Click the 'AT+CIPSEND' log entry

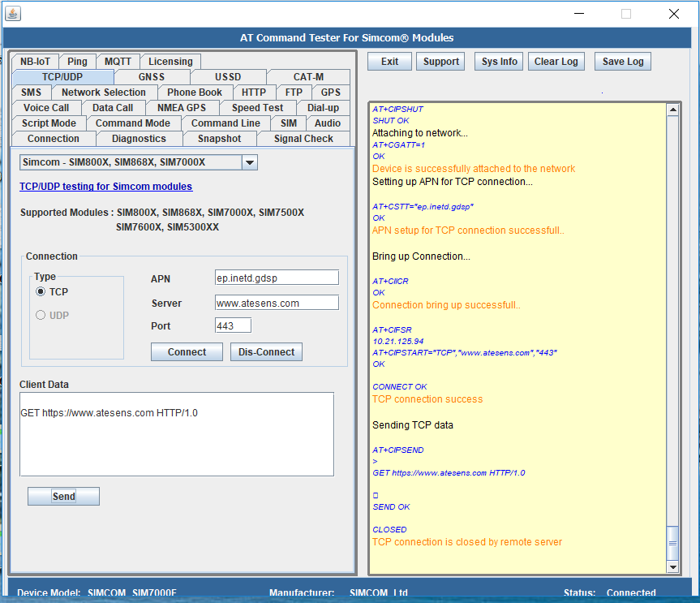tap(397, 450)
